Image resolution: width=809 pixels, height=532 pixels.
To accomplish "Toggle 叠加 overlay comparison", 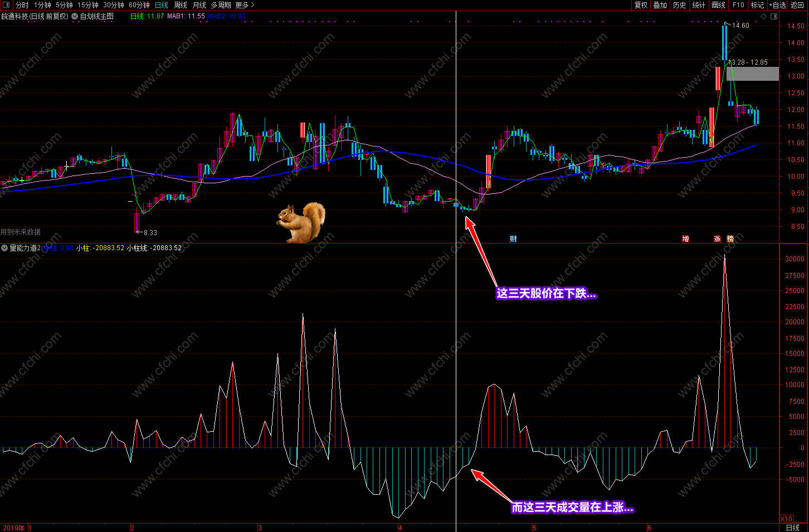I will point(660,5).
